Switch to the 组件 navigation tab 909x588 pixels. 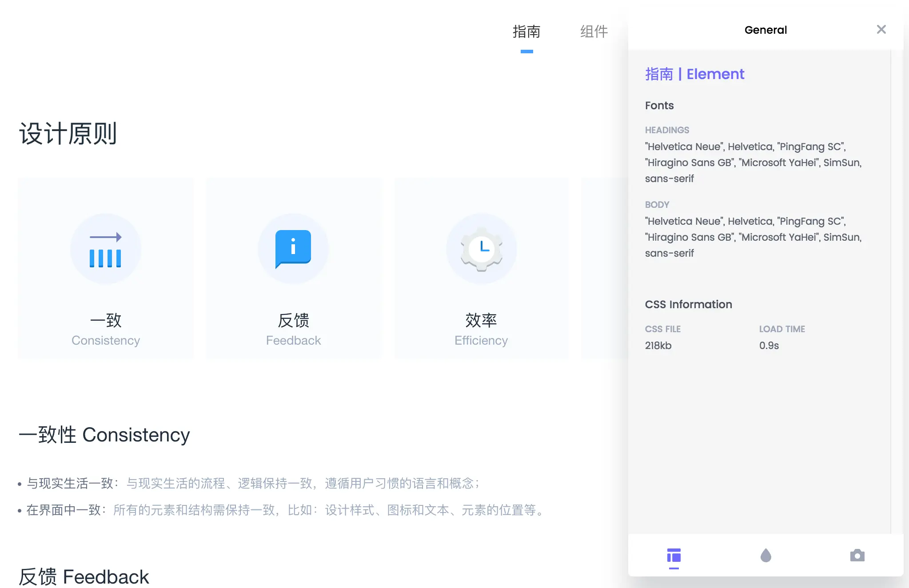tap(594, 32)
